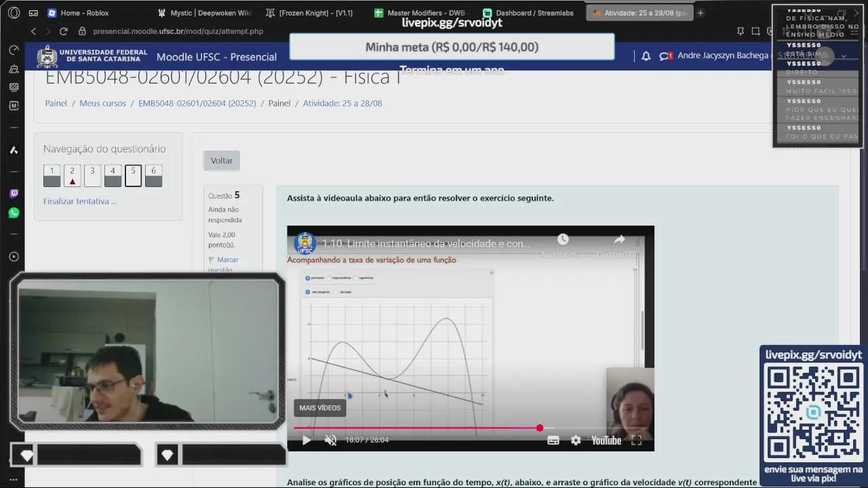Click the Voltar button
The image size is (868, 488).
point(222,161)
